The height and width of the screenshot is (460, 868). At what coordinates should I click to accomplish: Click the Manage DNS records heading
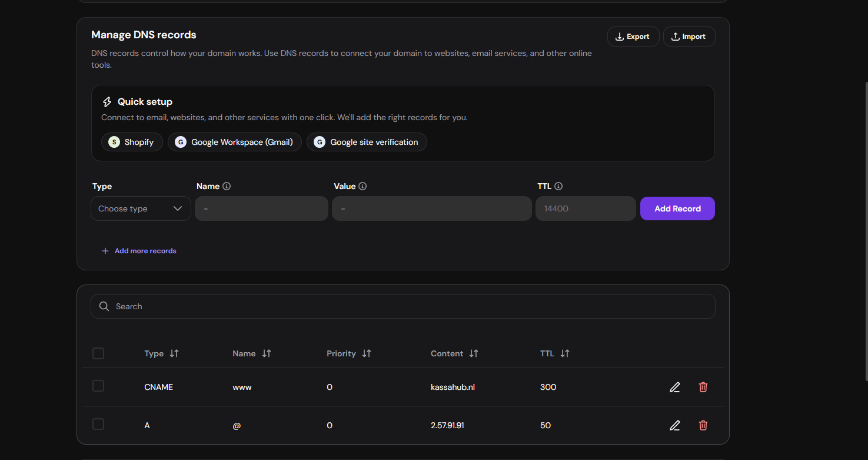(x=144, y=35)
